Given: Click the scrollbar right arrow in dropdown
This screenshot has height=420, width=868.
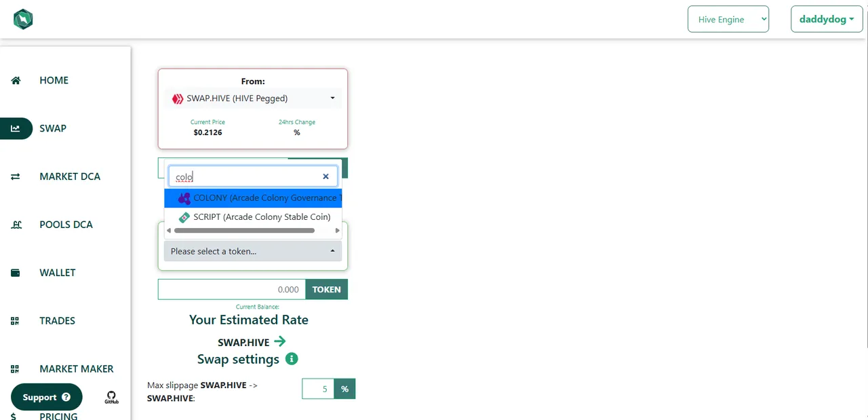Looking at the screenshot, I should pyautogui.click(x=337, y=231).
